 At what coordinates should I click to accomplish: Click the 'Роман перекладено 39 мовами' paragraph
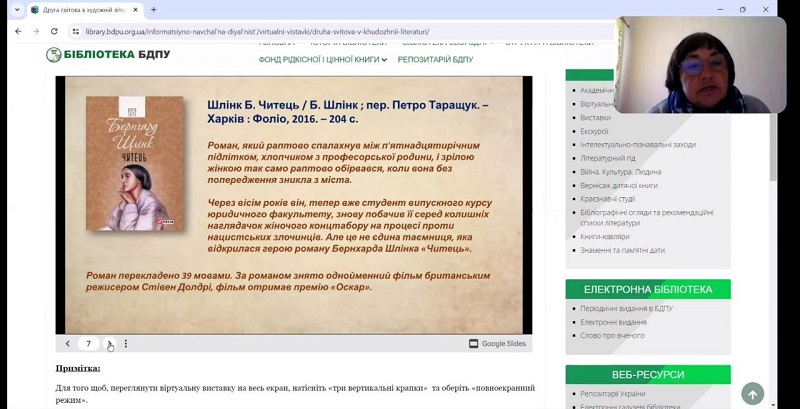[288, 282]
